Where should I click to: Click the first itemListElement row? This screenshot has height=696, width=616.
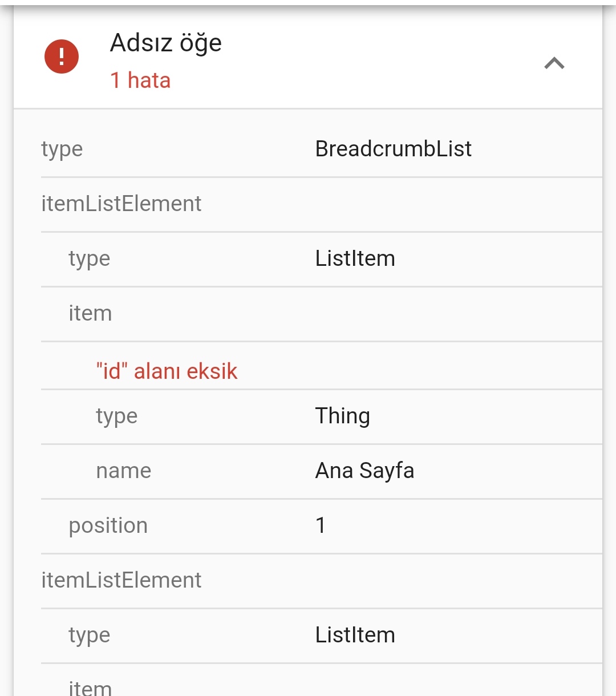pyautogui.click(x=322, y=204)
